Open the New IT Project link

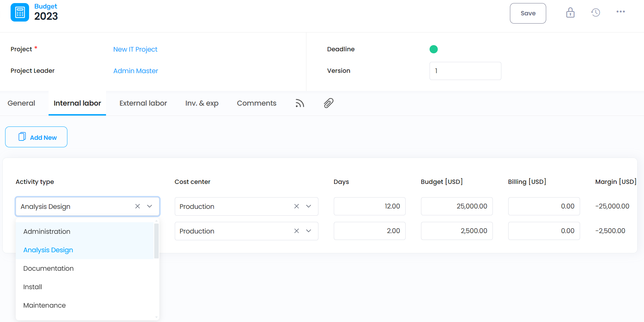pos(135,49)
